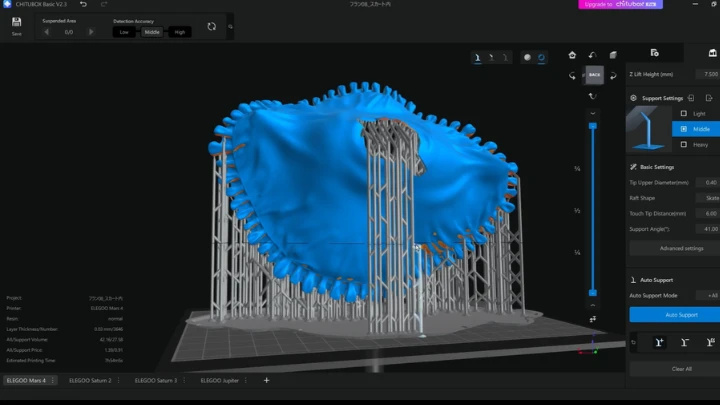Select the Heavy support type
Image resolution: width=720 pixels, height=405 pixels.
pos(696,145)
